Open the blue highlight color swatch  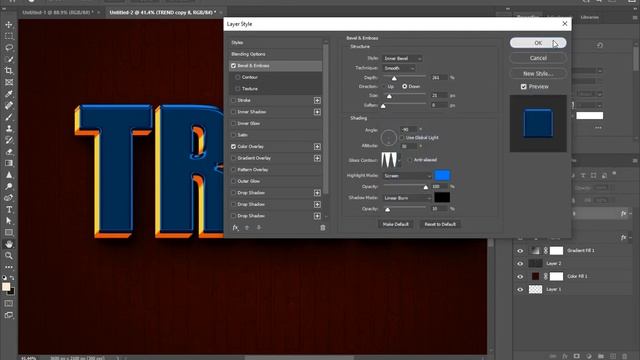tap(442, 176)
